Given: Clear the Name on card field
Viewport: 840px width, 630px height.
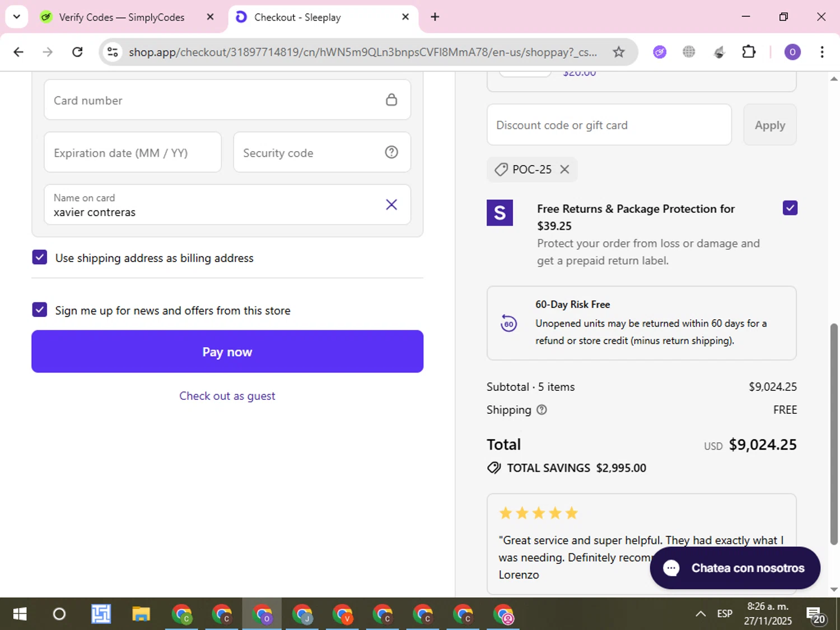Looking at the screenshot, I should click(x=391, y=204).
